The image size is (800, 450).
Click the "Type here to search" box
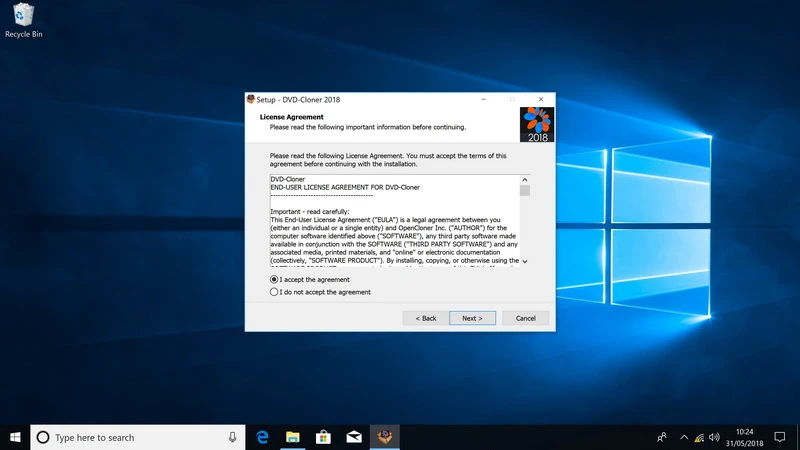pyautogui.click(x=138, y=437)
